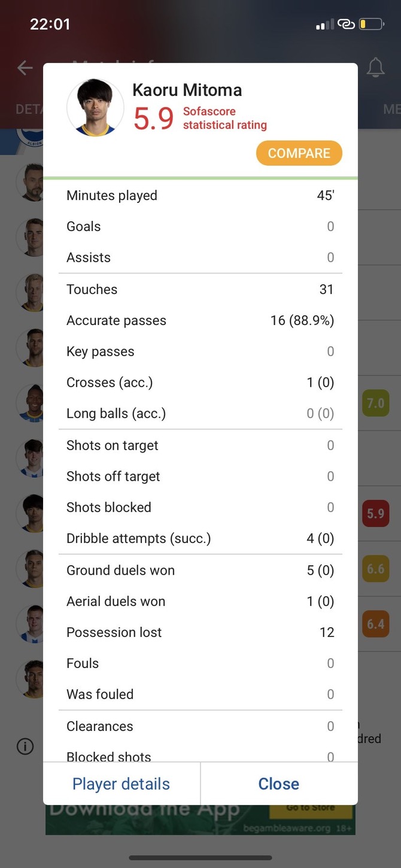Viewport: 401px width, 868px height.
Task: Tap the 6.6 rating badge
Action: pyautogui.click(x=375, y=569)
